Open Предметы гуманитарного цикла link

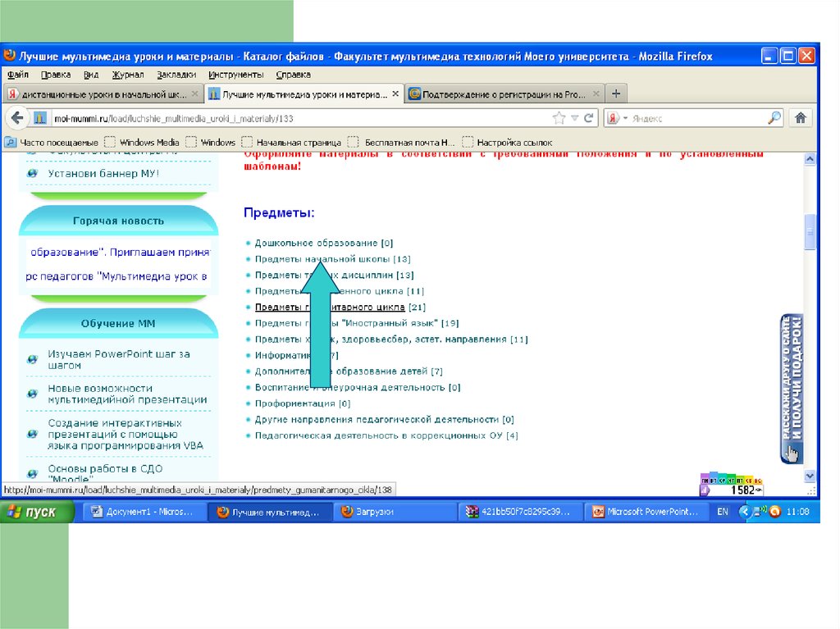pyautogui.click(x=330, y=308)
